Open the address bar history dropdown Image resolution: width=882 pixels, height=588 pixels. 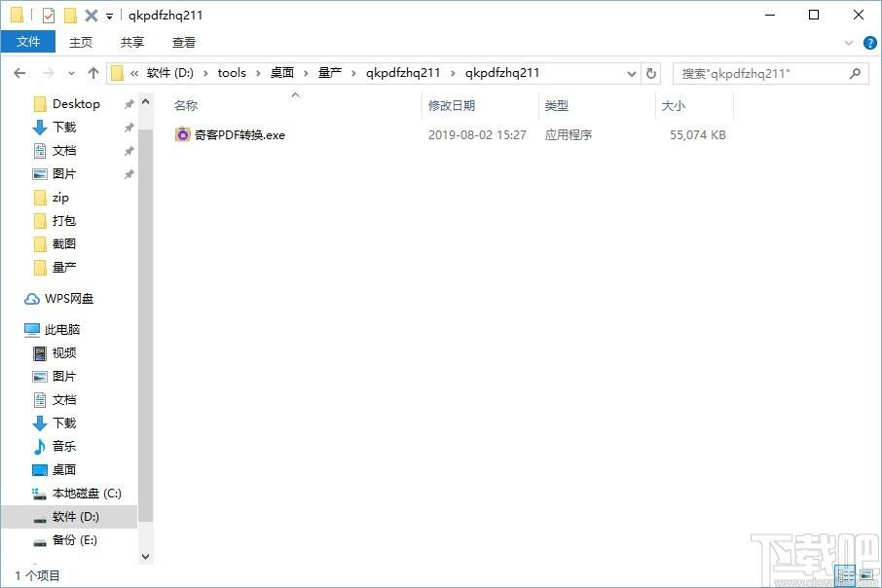[x=631, y=74]
